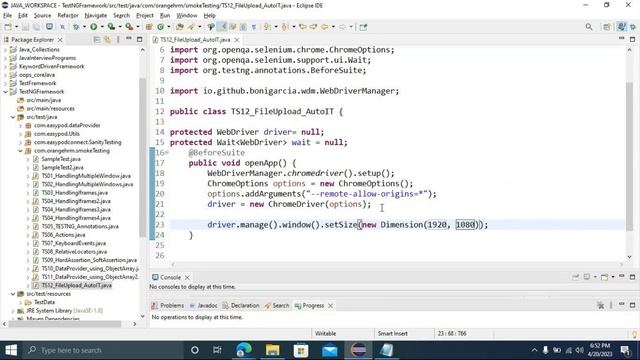Collapse the src/test/java folder
The height and width of the screenshot is (360, 640).
pos(13,117)
